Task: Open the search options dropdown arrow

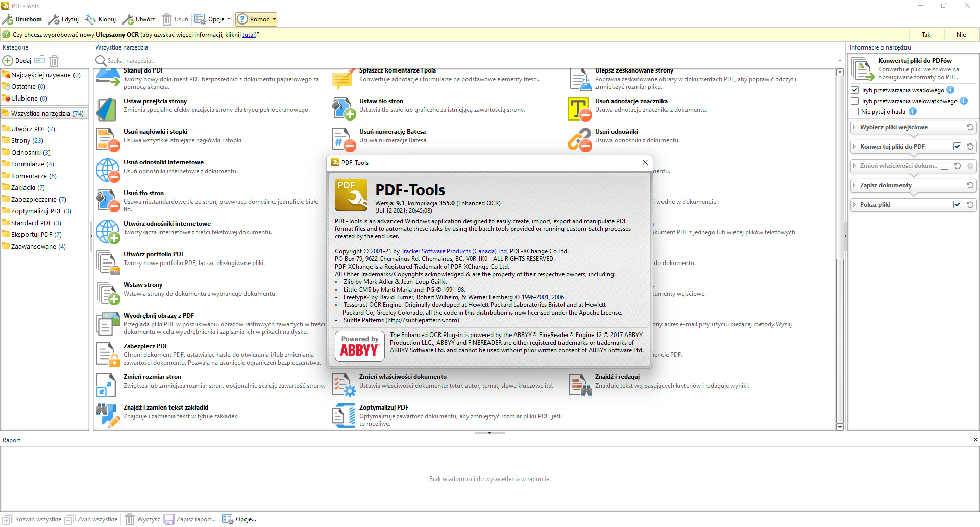Action: point(840,61)
